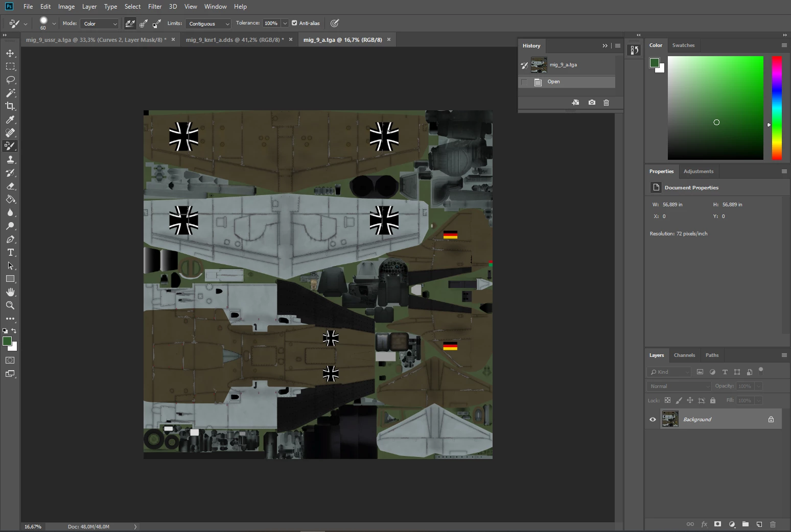Open the tool preset picker arrow
The width and height of the screenshot is (791, 532).
[26, 23]
